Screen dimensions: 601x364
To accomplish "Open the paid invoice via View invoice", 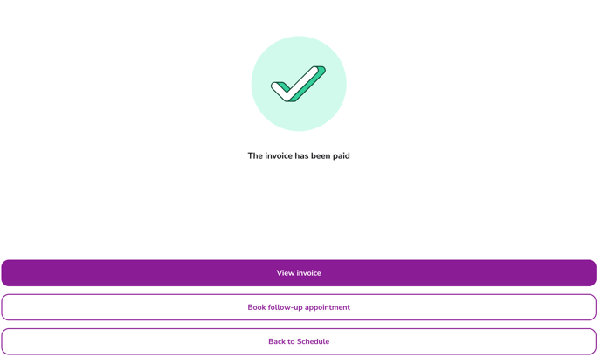I will 299,273.
